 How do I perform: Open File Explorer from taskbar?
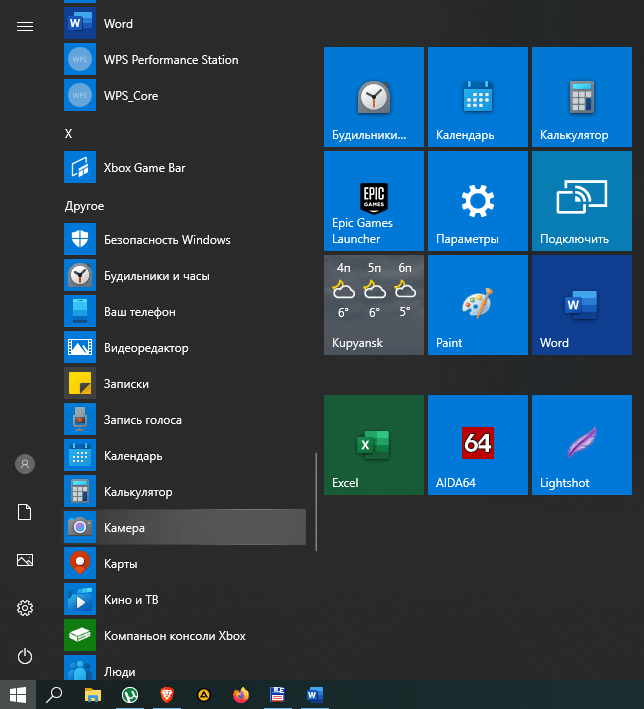click(x=93, y=695)
